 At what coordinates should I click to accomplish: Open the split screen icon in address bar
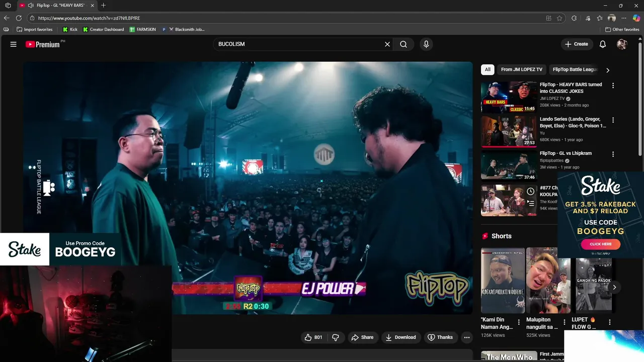click(548, 18)
